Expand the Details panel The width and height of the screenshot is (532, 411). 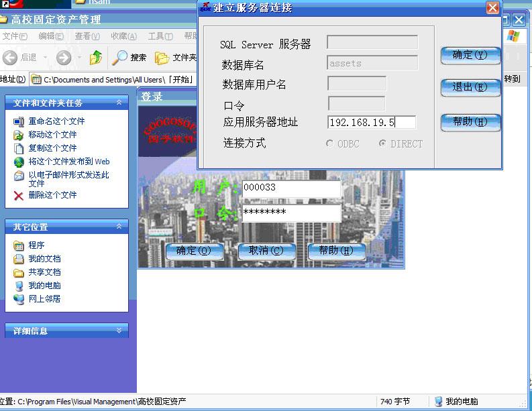[119, 331]
